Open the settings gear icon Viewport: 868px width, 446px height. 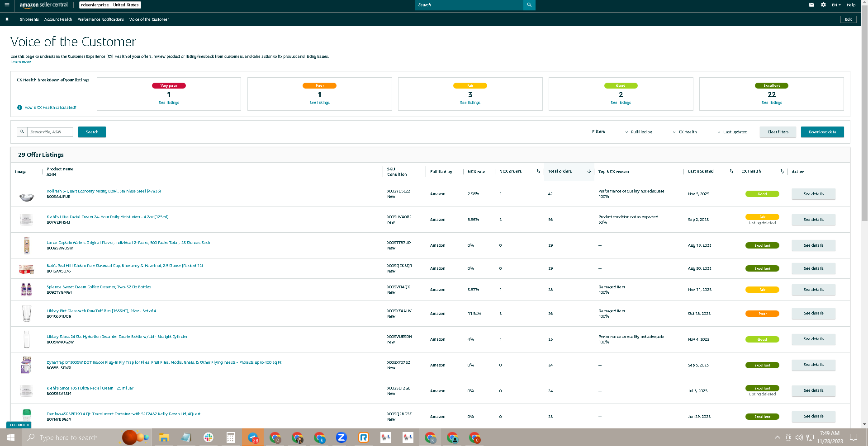pyautogui.click(x=823, y=5)
